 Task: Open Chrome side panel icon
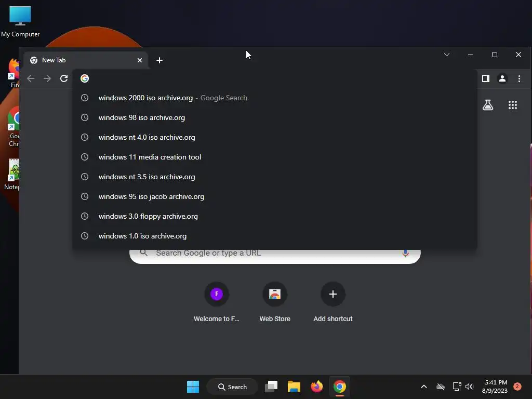[486, 79]
